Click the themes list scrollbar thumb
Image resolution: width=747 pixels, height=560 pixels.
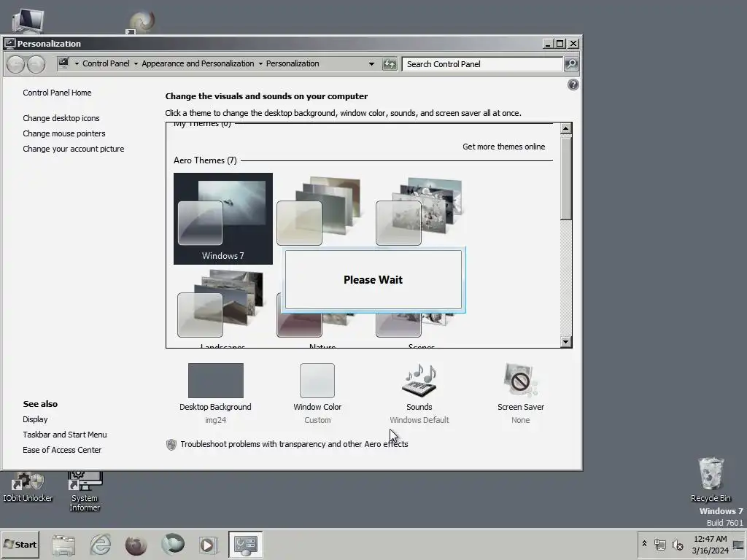coord(566,179)
